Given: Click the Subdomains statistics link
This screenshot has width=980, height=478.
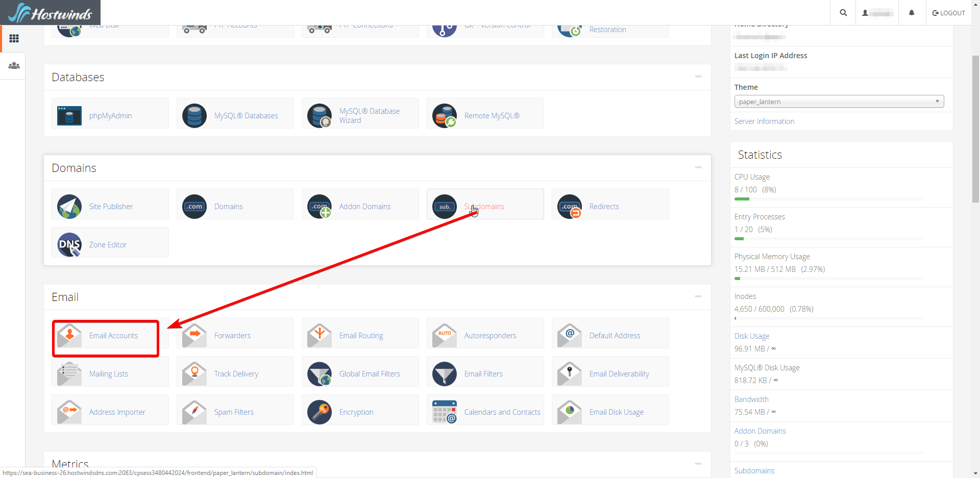Looking at the screenshot, I should tap(754, 471).
